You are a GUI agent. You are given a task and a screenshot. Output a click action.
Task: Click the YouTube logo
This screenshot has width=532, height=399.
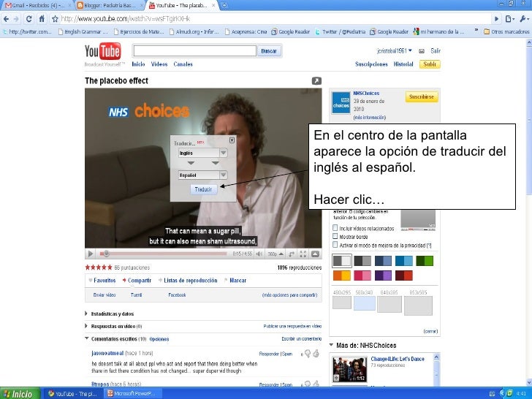[x=103, y=52]
